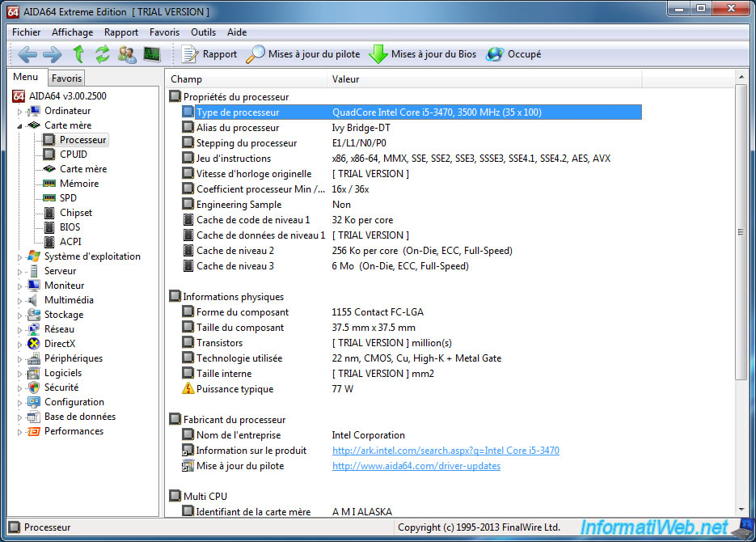Viewport: 756px width, 542px height.
Task: Open the Outils menu
Action: click(203, 32)
